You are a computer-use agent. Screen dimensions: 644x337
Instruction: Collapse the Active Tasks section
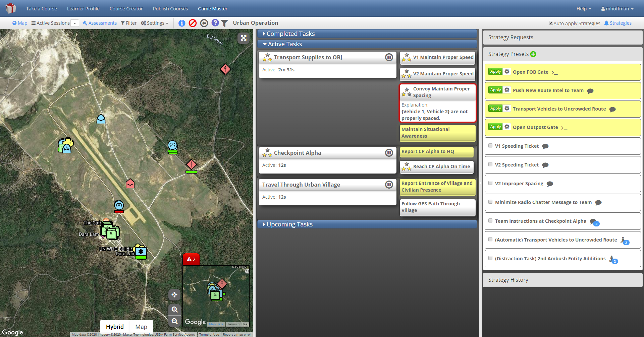click(367, 44)
